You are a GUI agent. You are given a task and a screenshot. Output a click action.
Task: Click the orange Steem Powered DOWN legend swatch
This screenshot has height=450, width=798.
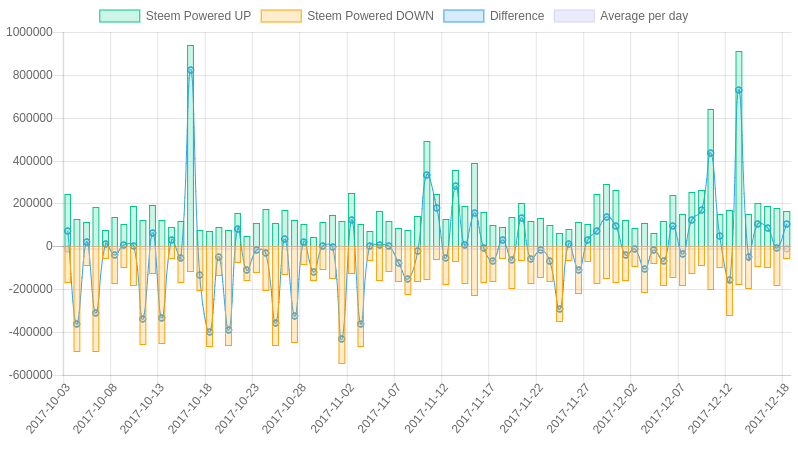(281, 16)
